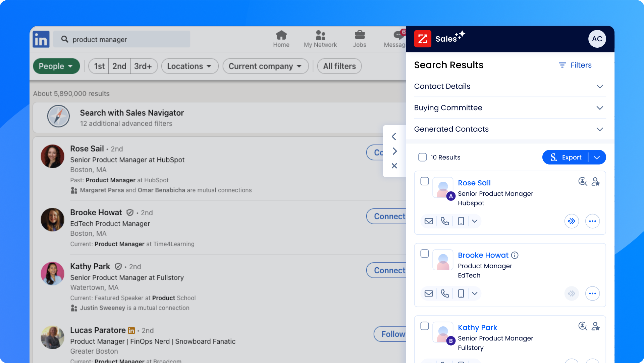Click the star-person icon on Rose Sail card
Screen dimensions: 644x363
pos(596,182)
